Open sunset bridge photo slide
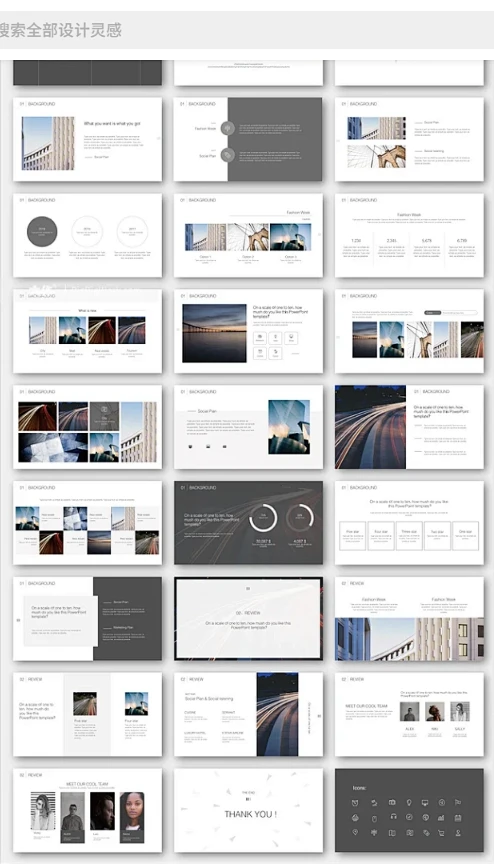Viewport: 494px width, 864px height. [x=248, y=331]
